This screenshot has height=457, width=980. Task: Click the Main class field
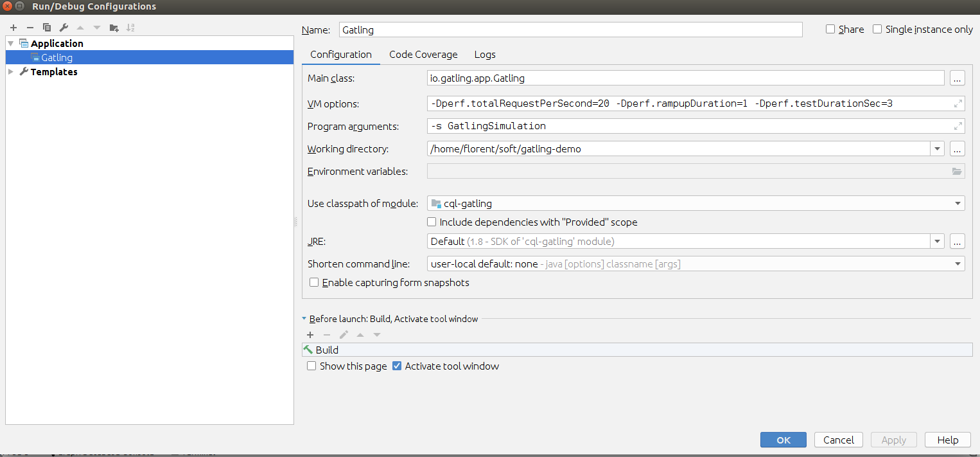686,78
